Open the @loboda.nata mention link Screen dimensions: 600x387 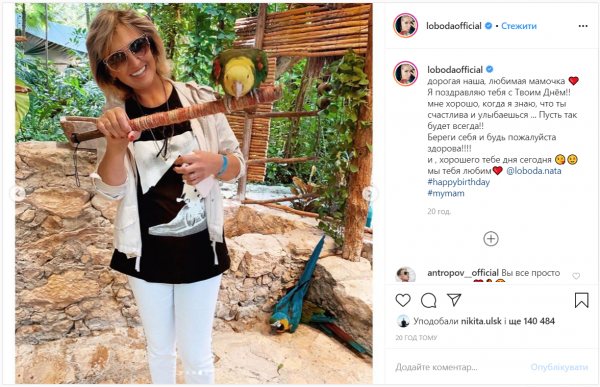click(x=534, y=171)
